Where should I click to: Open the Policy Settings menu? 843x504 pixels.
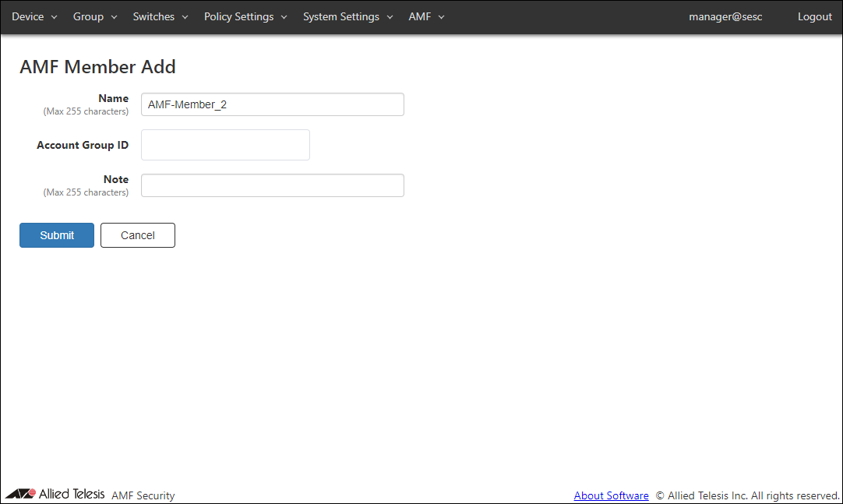tap(238, 17)
